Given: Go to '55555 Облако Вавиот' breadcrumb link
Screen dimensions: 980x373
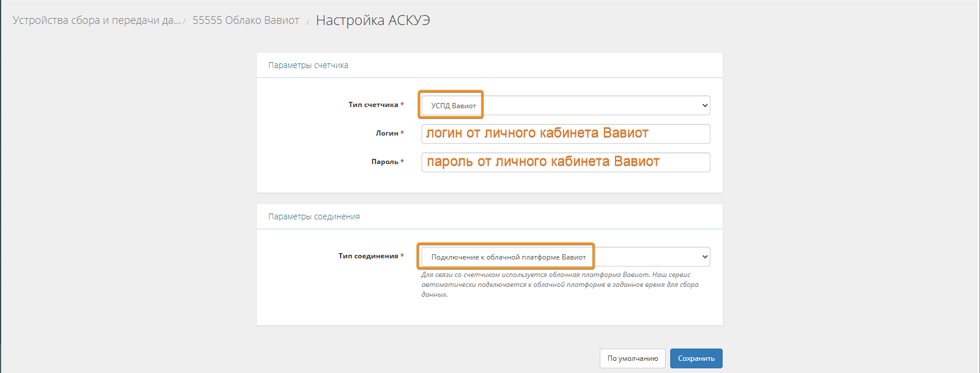Looking at the screenshot, I should (x=246, y=20).
